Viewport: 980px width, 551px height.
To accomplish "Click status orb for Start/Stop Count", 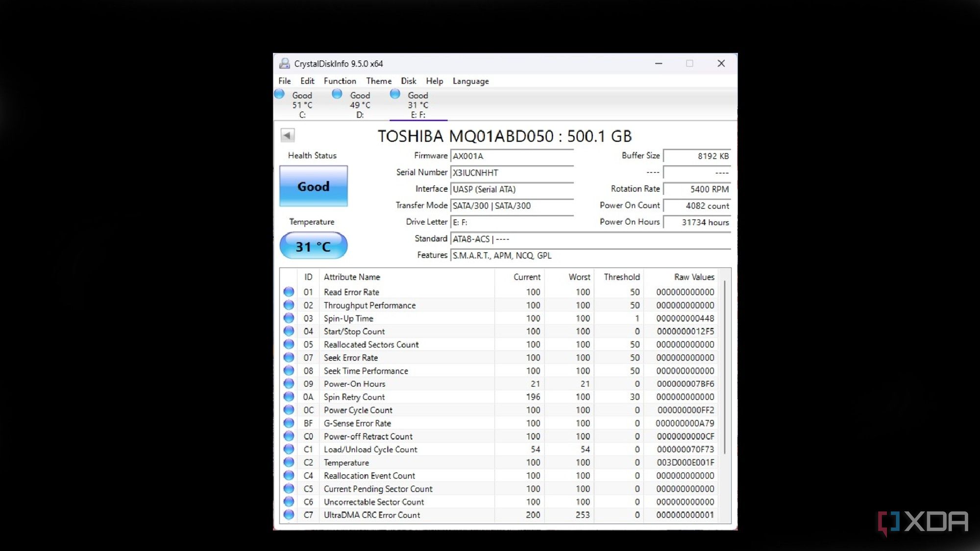I will pos(289,331).
